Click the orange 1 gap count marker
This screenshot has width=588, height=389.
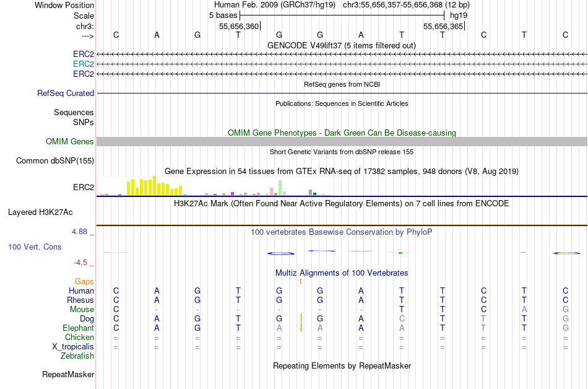300,282
